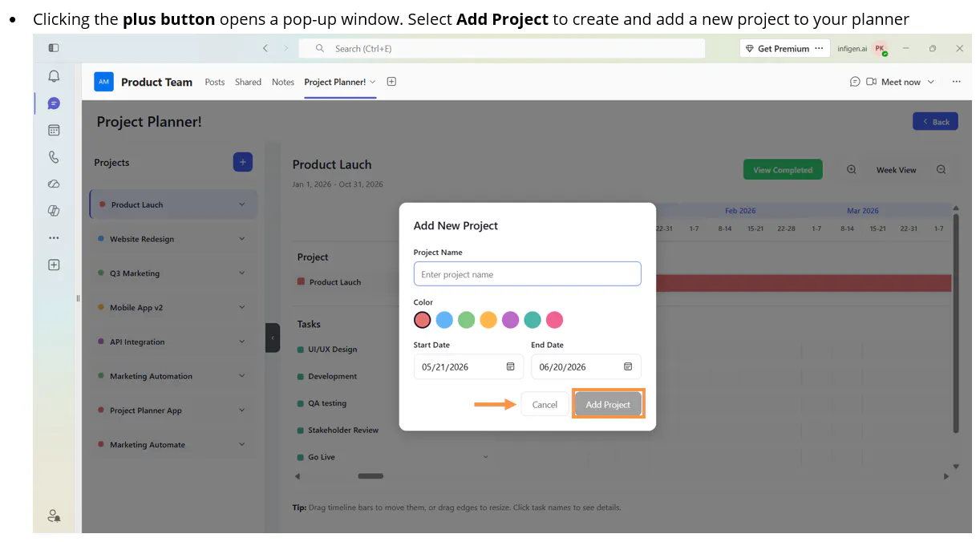Expand the Marketing Automation project chevron
This screenshot has height=542, width=980.
coord(241,376)
